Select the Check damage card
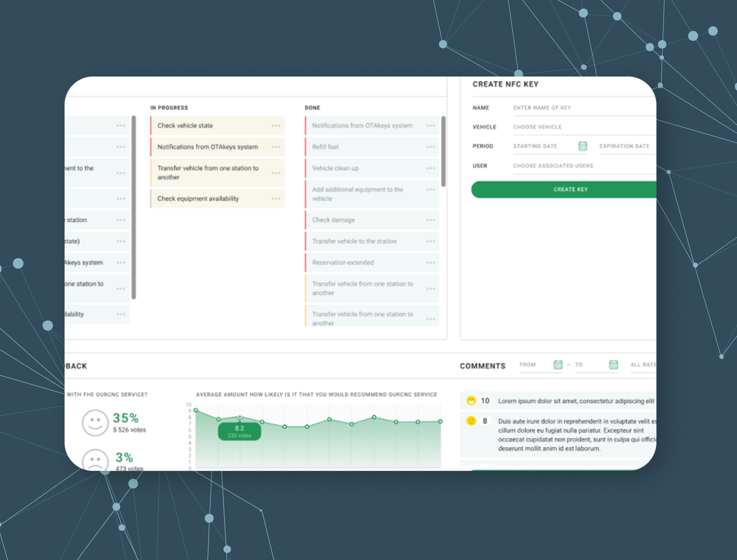 point(372,220)
